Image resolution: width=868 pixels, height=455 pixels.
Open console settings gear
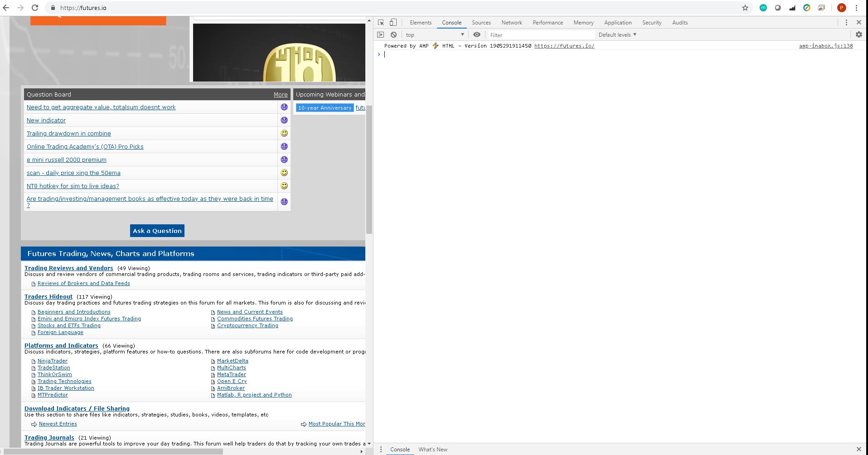click(x=859, y=35)
